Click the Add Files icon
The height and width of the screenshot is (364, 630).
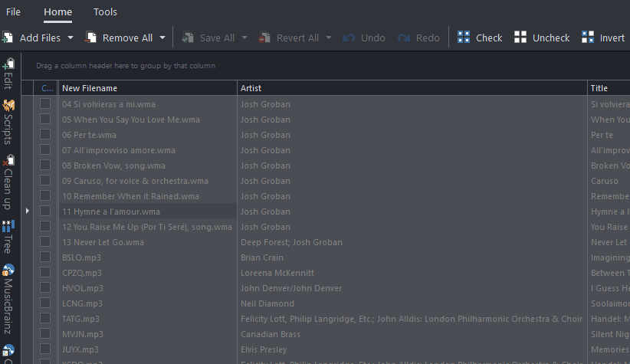[x=8, y=38]
